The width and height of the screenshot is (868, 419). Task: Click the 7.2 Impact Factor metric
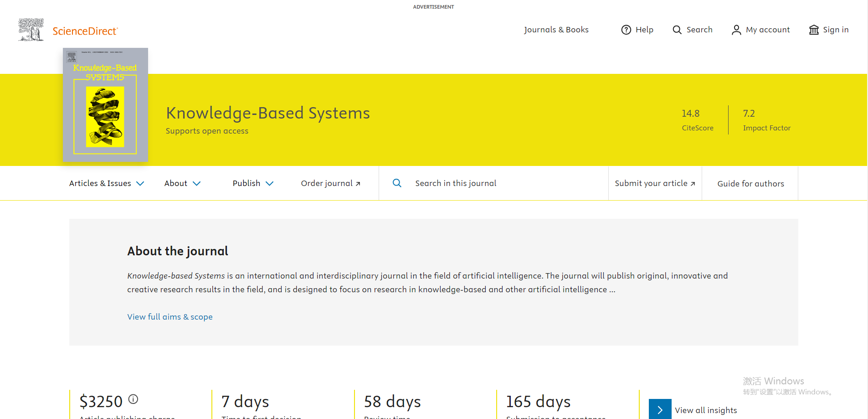767,120
